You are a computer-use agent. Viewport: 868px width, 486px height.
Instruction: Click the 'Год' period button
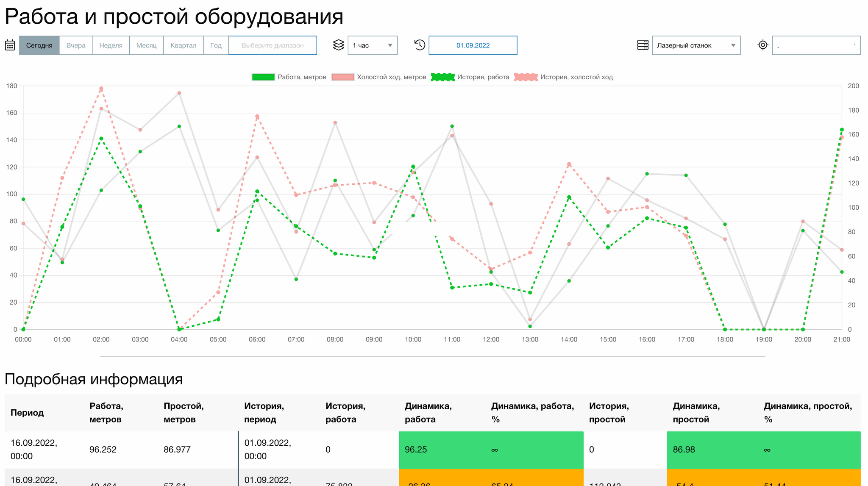(x=216, y=45)
